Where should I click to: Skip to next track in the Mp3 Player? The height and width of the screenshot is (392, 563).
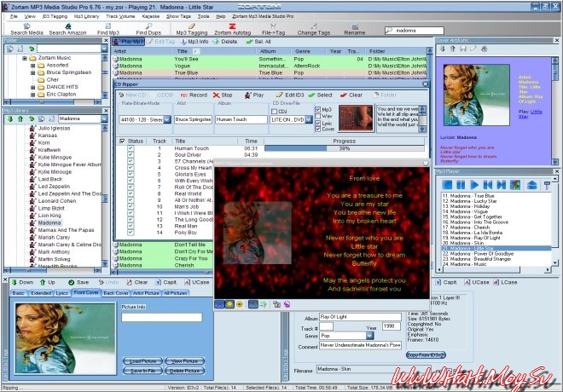(x=502, y=185)
